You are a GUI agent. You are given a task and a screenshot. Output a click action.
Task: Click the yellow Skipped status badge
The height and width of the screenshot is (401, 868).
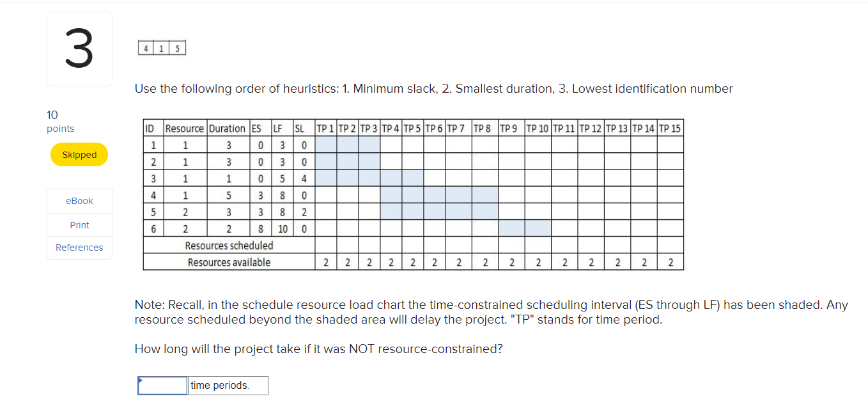pyautogui.click(x=79, y=154)
